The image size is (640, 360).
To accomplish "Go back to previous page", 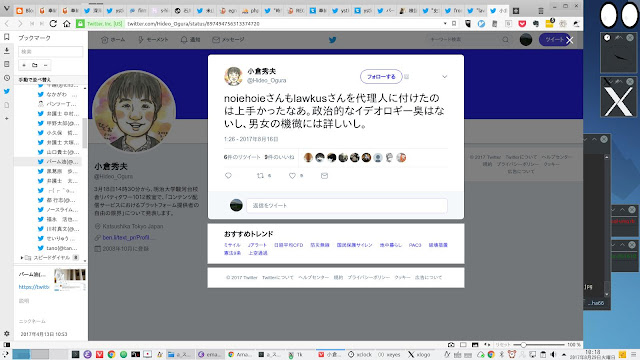I will (7, 24).
